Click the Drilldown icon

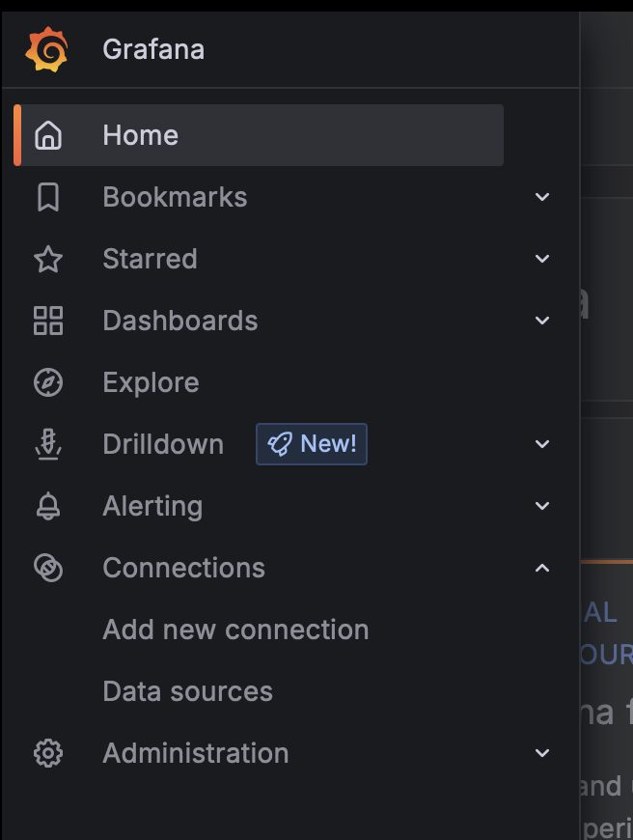pyautogui.click(x=47, y=444)
